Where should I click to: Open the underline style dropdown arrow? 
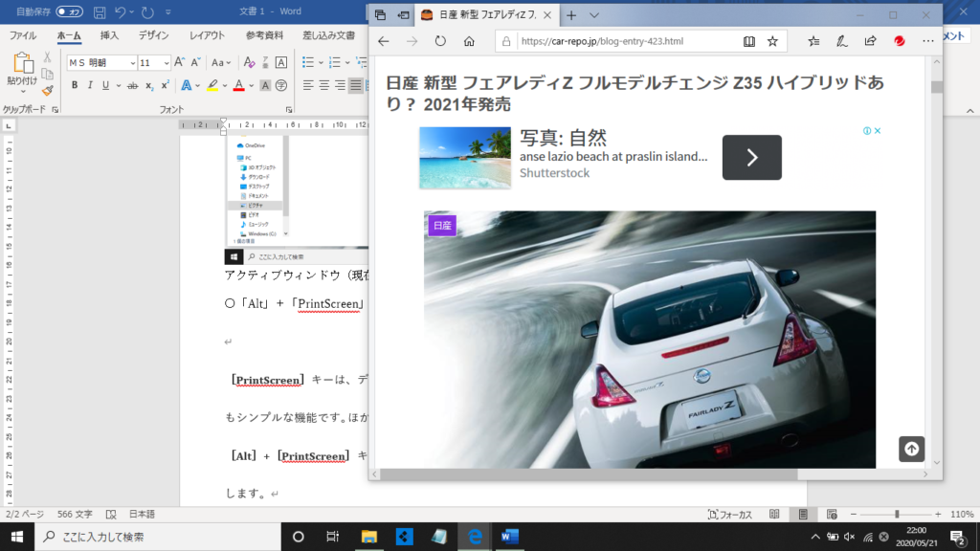(118, 85)
